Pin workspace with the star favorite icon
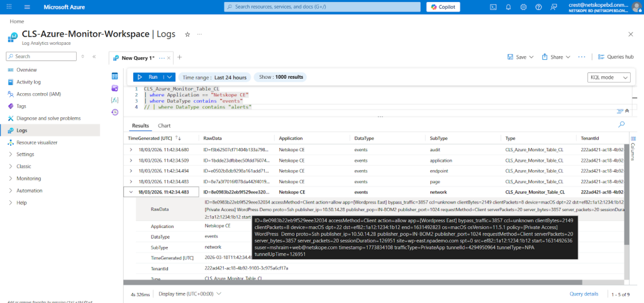The image size is (644, 303). (187, 35)
